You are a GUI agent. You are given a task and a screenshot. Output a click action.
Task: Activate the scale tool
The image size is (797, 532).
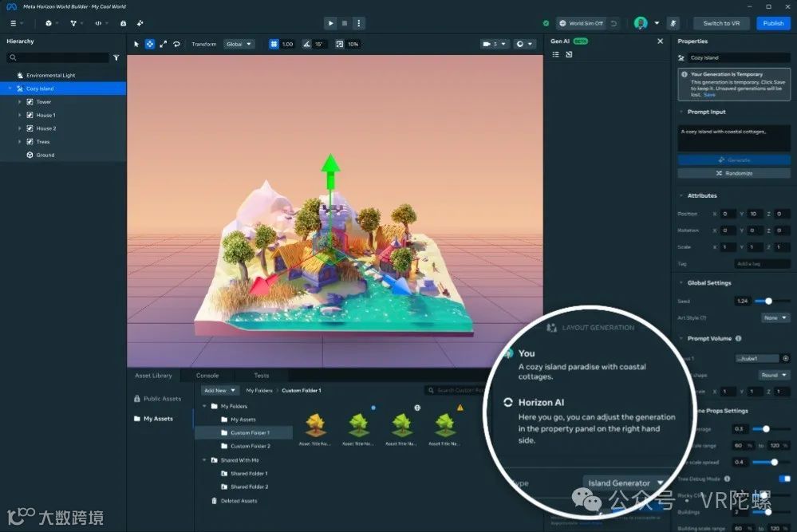click(x=164, y=44)
